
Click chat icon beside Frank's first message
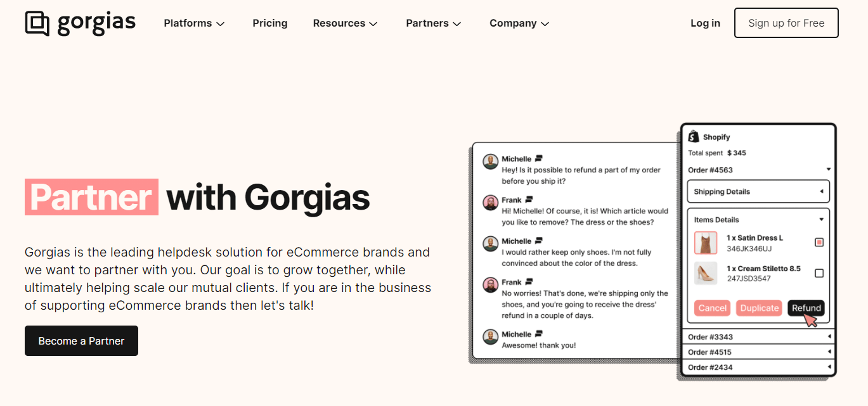(x=529, y=200)
